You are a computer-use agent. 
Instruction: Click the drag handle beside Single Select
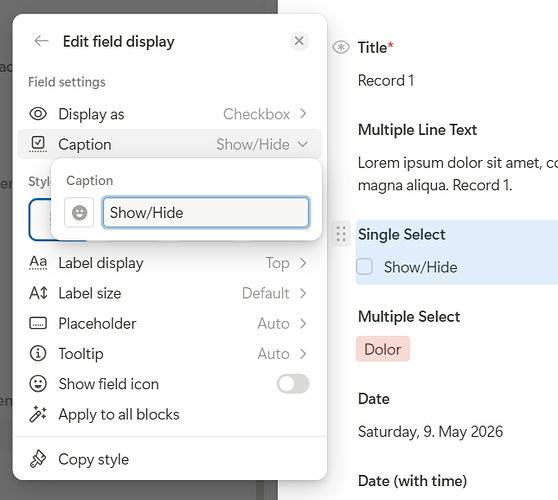(341, 234)
